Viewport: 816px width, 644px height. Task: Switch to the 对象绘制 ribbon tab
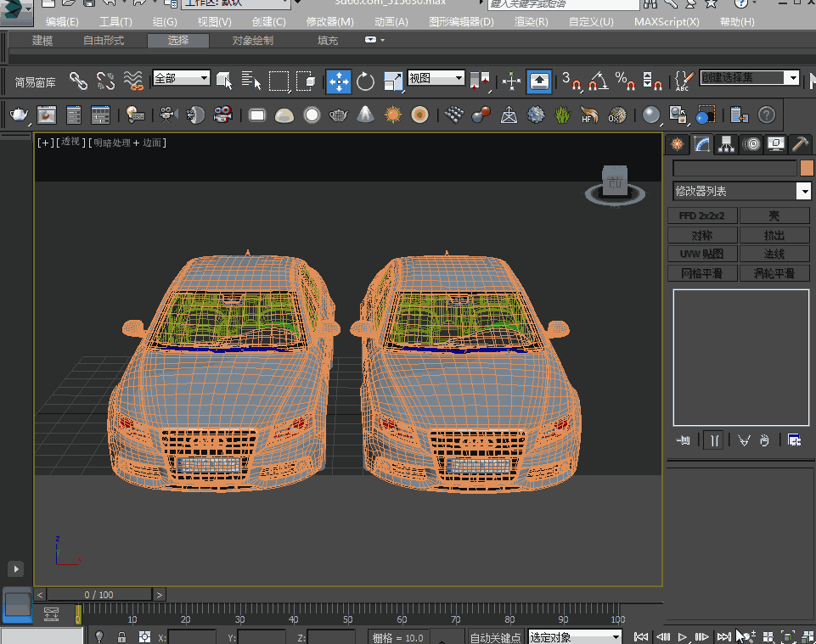[253, 40]
